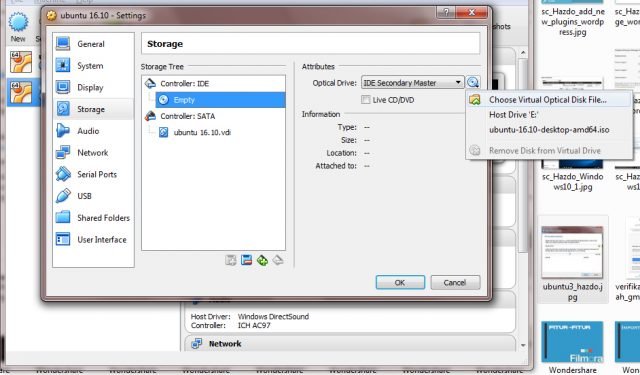
Task: Choose Virtual Optical Disk File menu entry
Action: pos(549,100)
